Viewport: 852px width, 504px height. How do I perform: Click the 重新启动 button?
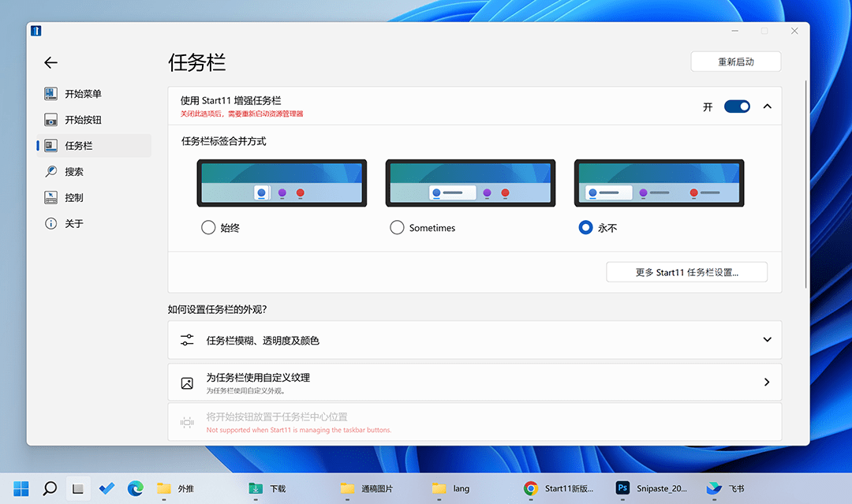[736, 62]
